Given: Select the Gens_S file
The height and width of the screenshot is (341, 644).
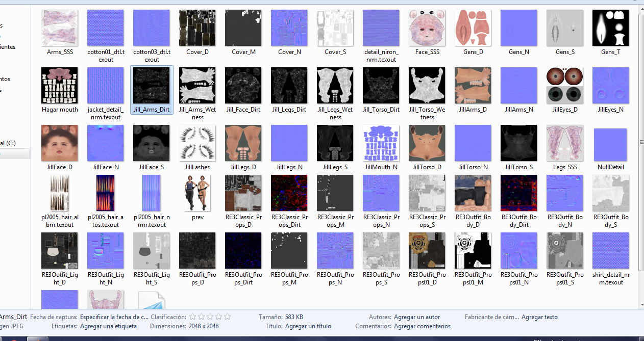Looking at the screenshot, I should click(x=565, y=28).
